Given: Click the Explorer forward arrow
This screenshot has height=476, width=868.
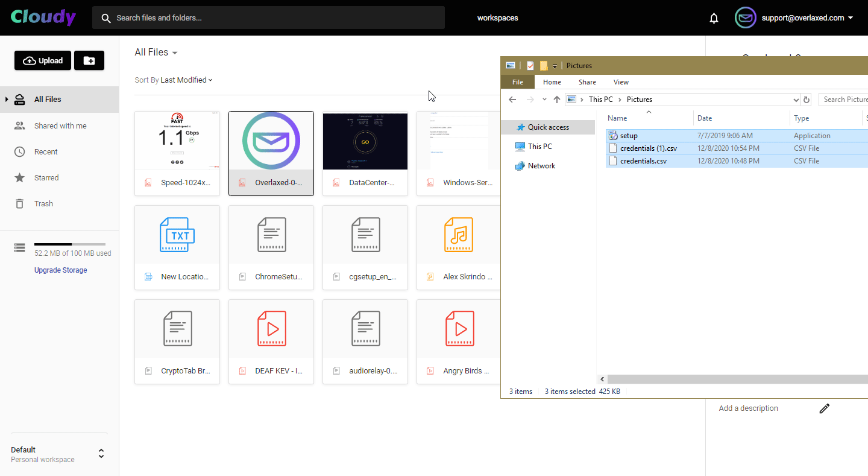Looking at the screenshot, I should (x=530, y=100).
